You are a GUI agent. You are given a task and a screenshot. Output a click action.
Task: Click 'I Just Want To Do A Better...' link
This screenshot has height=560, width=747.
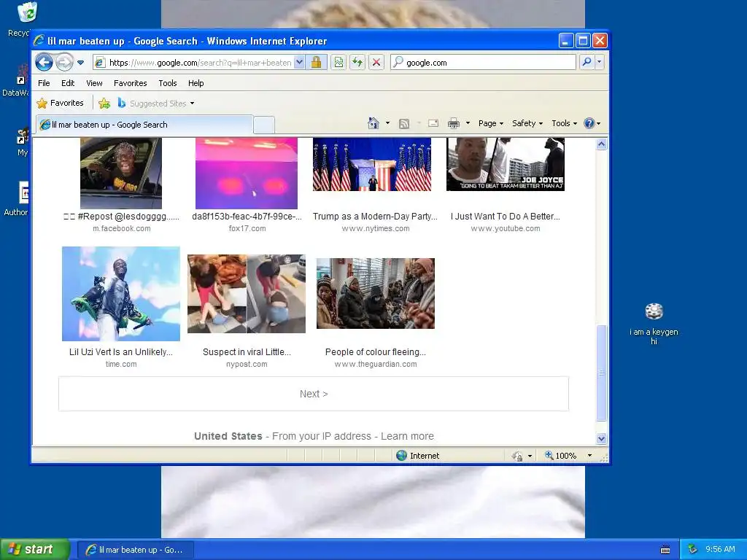click(x=506, y=216)
